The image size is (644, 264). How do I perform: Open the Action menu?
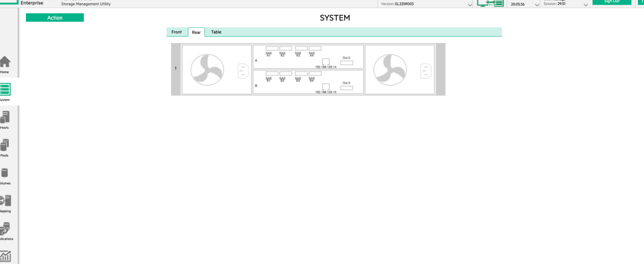coord(55,18)
